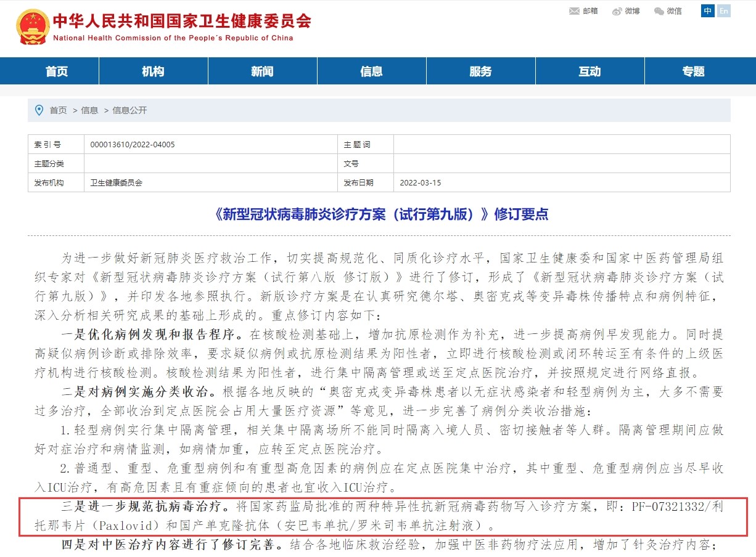Open the 专题 navigation menu
756x557 pixels.
[693, 71]
